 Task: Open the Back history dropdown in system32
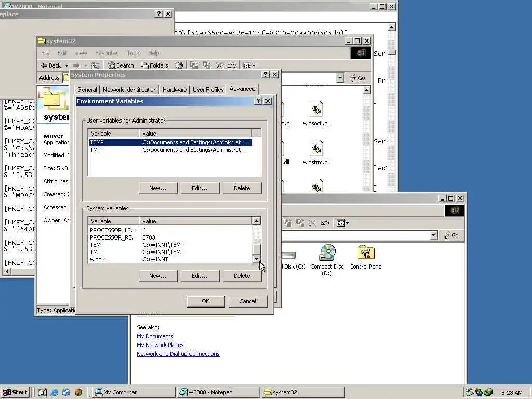point(67,65)
